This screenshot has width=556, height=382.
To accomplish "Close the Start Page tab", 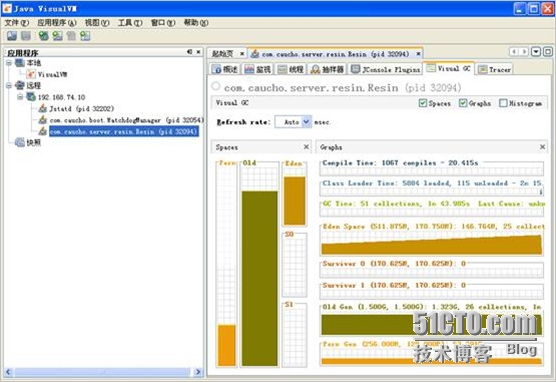I will pos(242,54).
